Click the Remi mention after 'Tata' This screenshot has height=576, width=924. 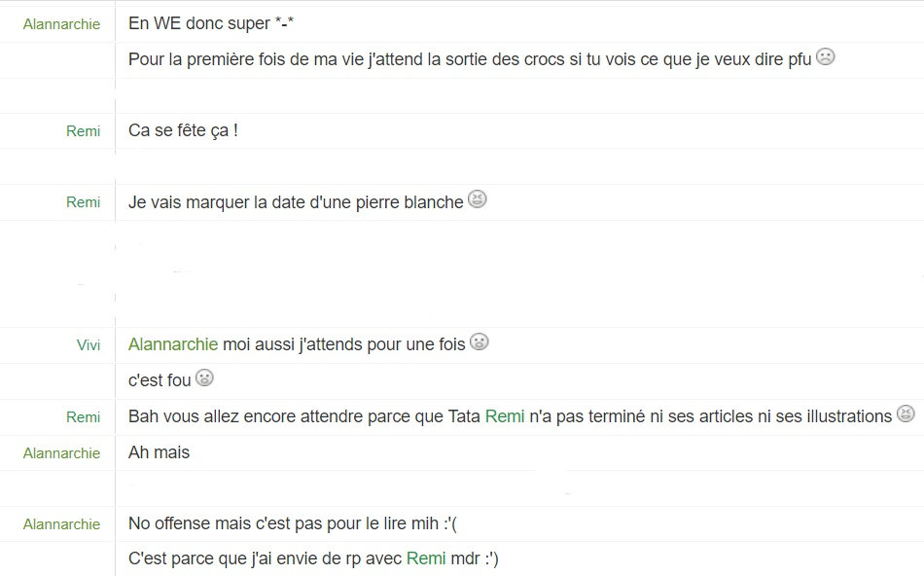click(505, 416)
